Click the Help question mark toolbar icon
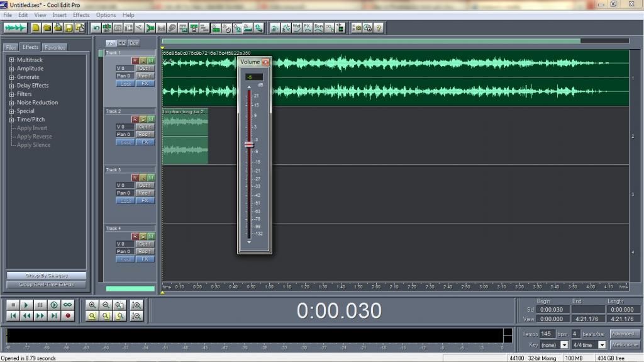Image resolution: width=644 pixels, height=362 pixels. (x=379, y=28)
